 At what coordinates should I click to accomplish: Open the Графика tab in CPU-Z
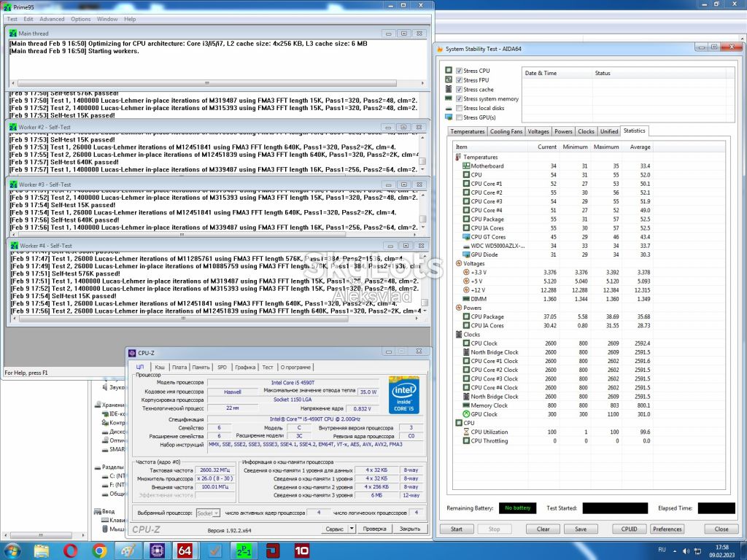[245, 367]
